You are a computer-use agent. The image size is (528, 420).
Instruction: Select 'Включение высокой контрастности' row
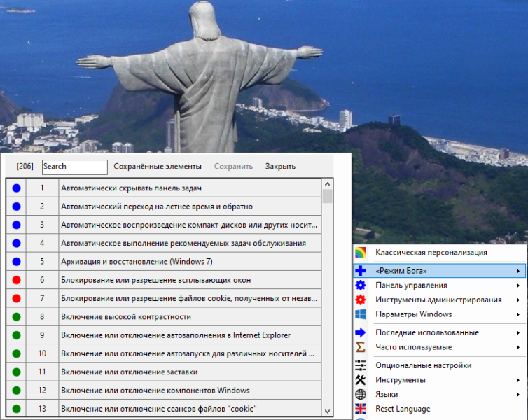tap(164, 316)
